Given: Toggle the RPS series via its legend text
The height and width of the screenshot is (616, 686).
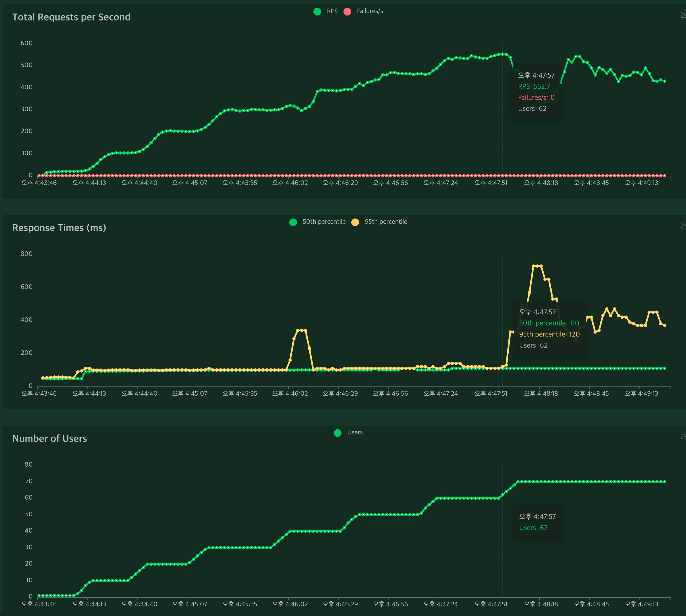Looking at the screenshot, I should pos(332,11).
